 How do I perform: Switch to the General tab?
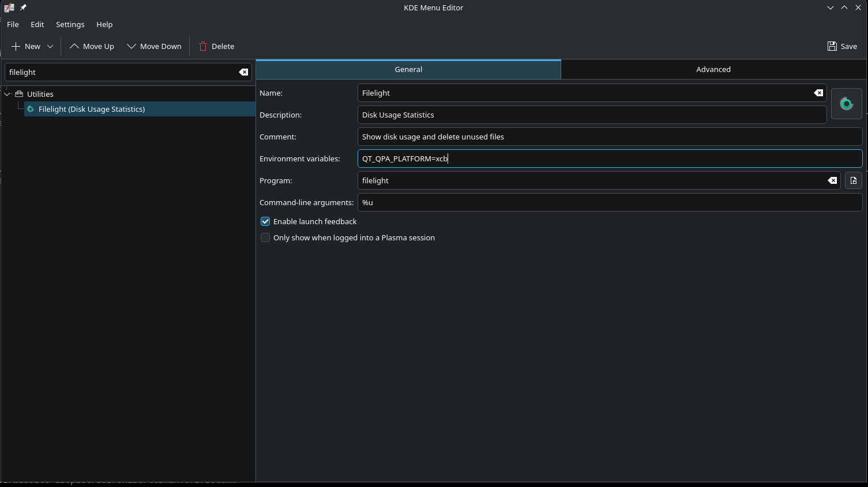click(x=408, y=69)
